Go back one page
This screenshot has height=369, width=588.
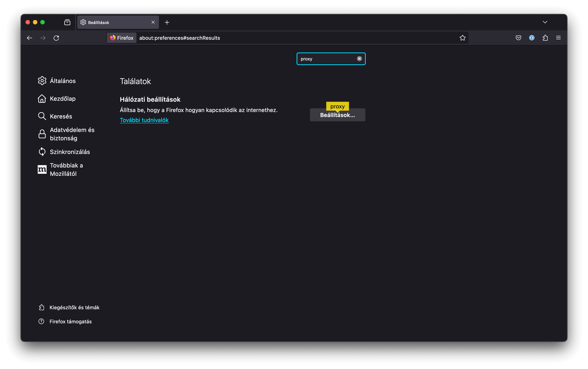[x=30, y=38]
